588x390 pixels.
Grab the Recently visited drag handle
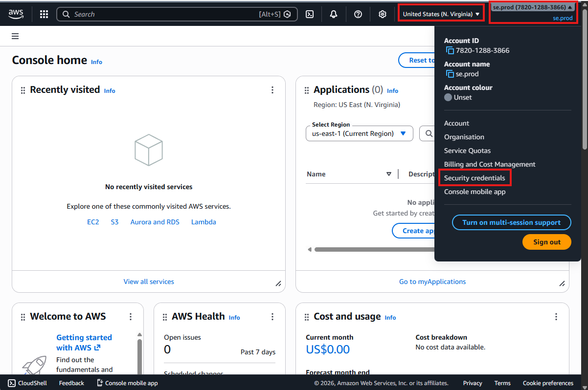pyautogui.click(x=23, y=90)
